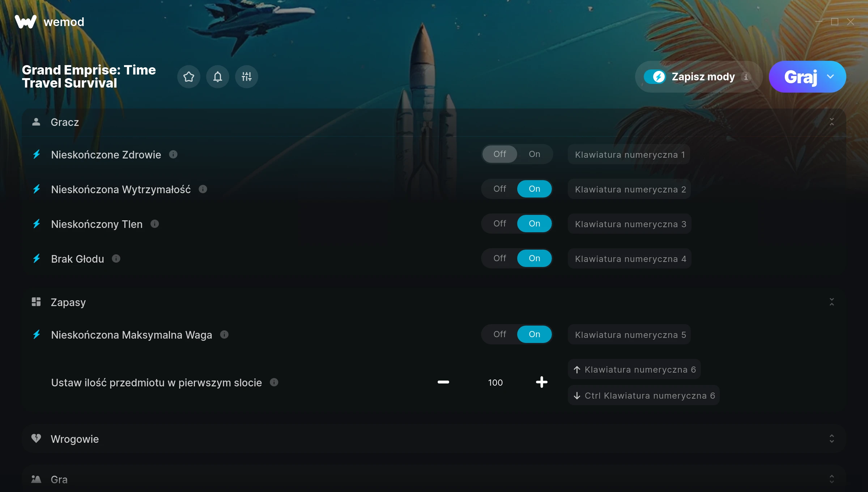Add game to favorites with star icon
The width and height of the screenshot is (868, 492).
tap(189, 77)
